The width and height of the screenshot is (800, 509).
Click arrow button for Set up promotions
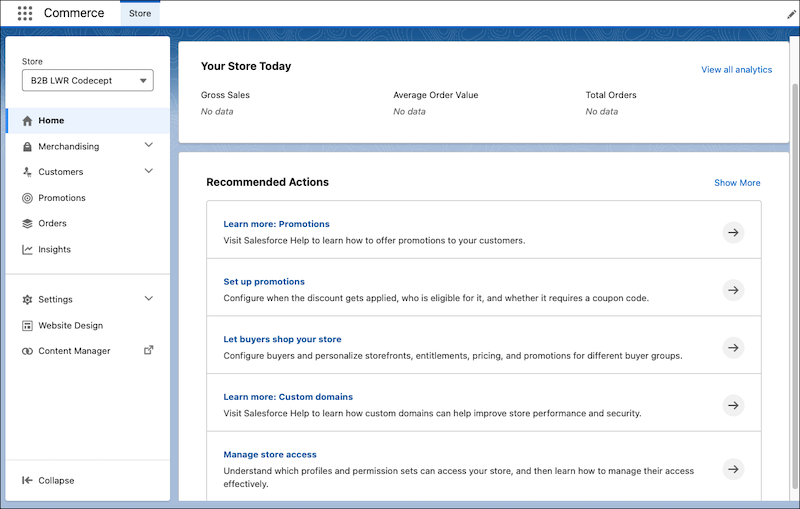(x=733, y=290)
